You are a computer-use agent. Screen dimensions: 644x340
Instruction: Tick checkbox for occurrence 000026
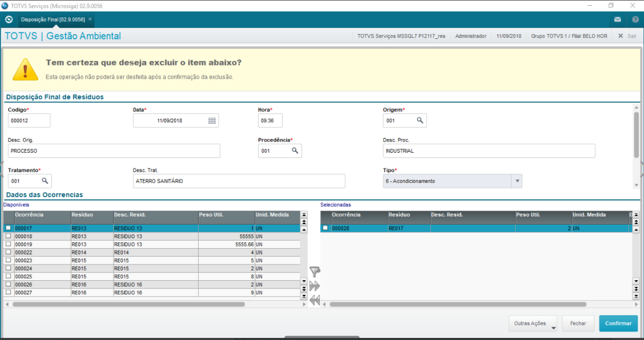(8, 284)
